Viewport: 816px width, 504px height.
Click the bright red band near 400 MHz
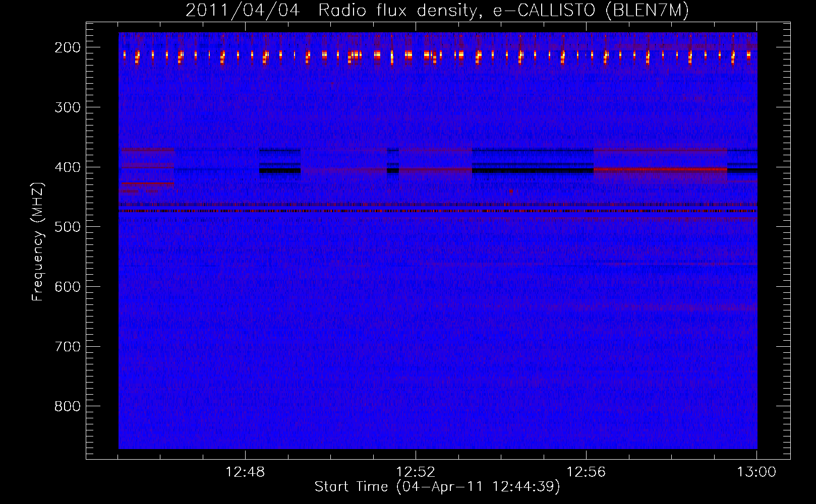point(660,169)
